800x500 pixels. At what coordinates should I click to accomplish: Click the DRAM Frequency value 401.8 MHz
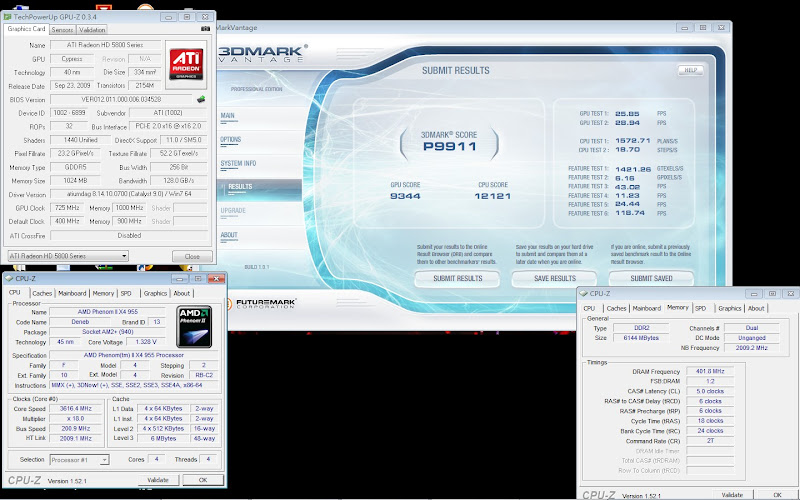pos(710,371)
